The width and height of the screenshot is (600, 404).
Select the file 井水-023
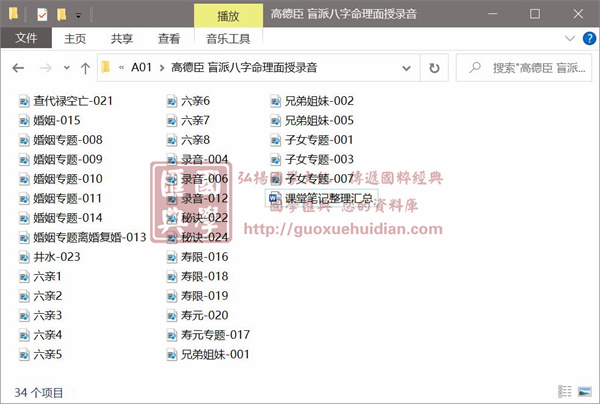click(x=50, y=257)
